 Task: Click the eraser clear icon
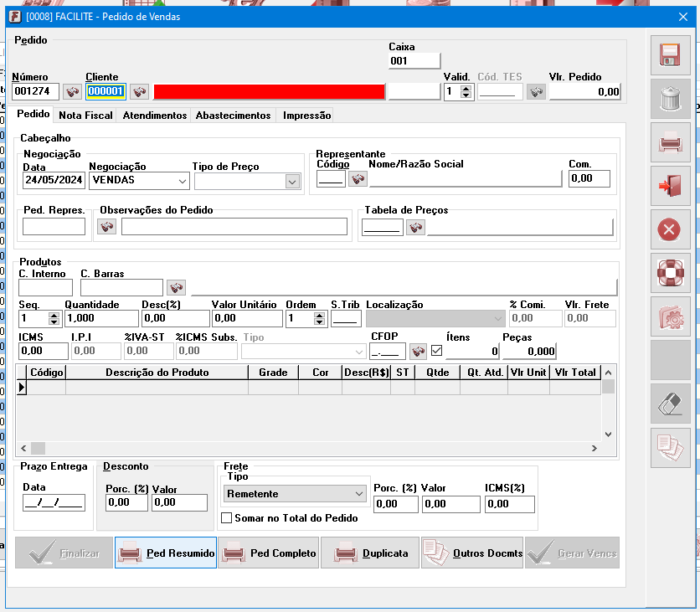click(x=670, y=404)
